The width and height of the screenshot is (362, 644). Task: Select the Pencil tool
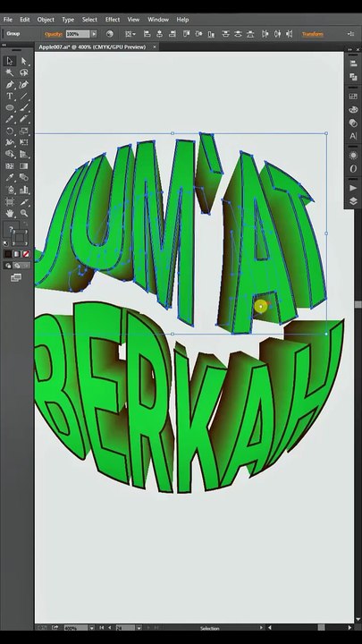tap(10, 120)
